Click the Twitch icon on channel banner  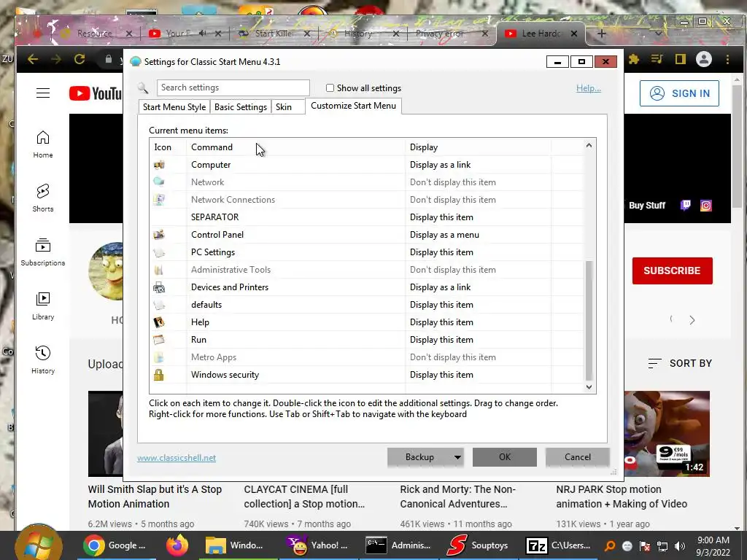click(x=686, y=205)
